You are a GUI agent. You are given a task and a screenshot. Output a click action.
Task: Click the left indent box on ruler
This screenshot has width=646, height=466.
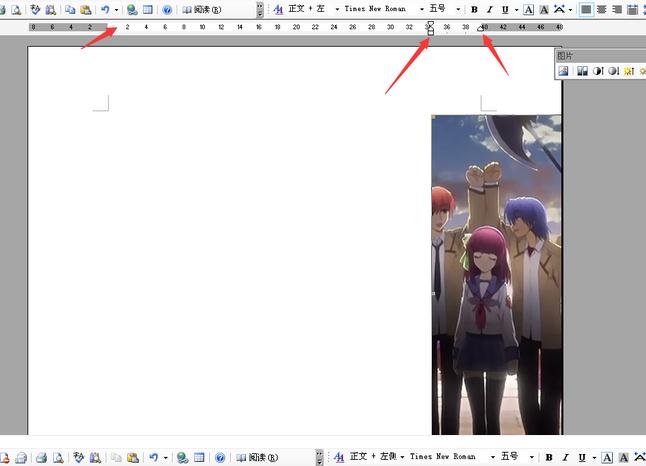coord(431,33)
